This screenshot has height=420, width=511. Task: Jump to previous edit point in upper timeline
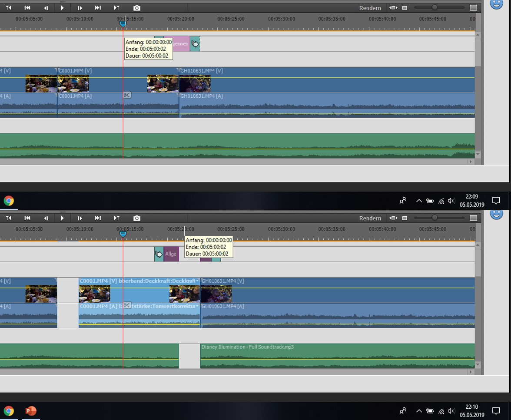(x=9, y=8)
